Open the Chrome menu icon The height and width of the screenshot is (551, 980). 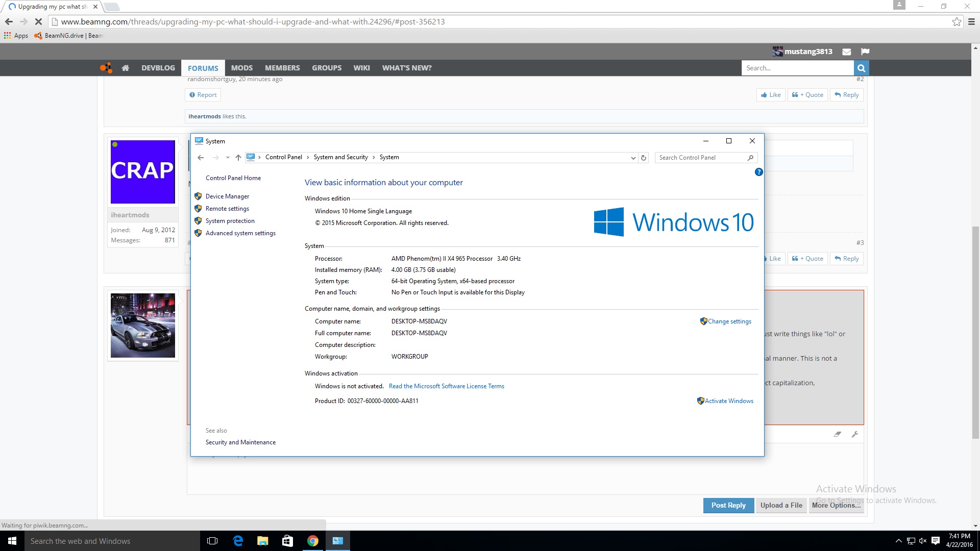click(x=971, y=22)
